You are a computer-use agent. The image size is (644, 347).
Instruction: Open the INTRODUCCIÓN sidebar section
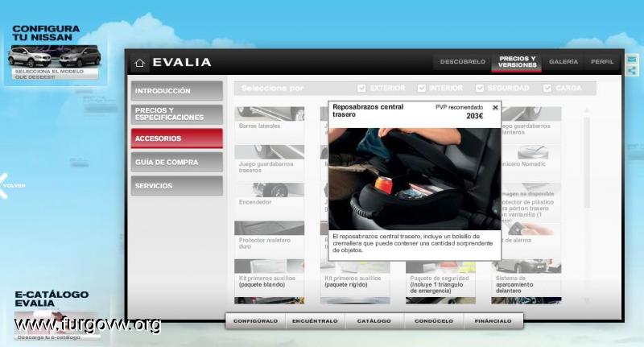tap(177, 91)
